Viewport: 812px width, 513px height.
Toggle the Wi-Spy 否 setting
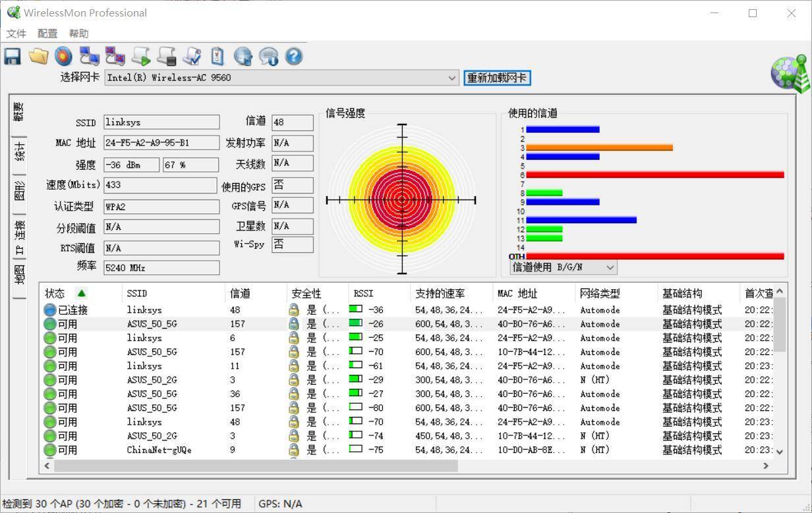click(292, 244)
